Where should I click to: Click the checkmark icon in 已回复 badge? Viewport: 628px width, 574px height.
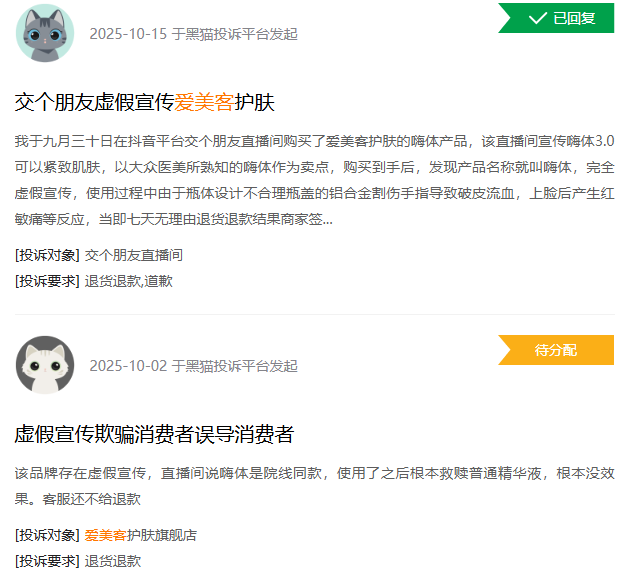[537, 18]
